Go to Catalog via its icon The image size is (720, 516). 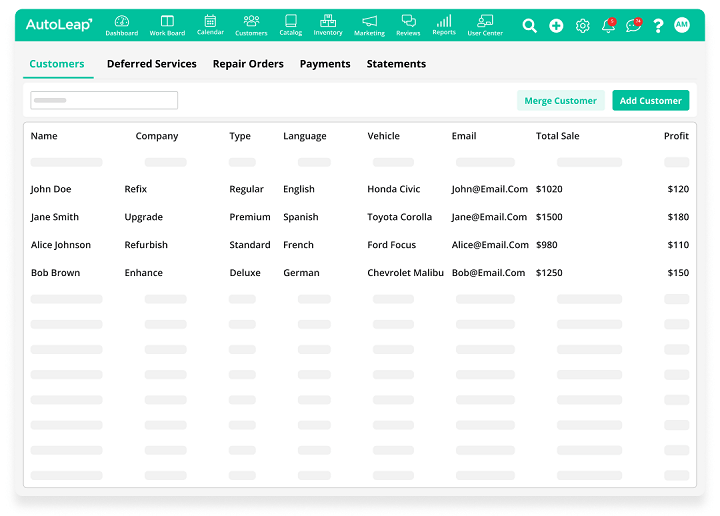[291, 21]
